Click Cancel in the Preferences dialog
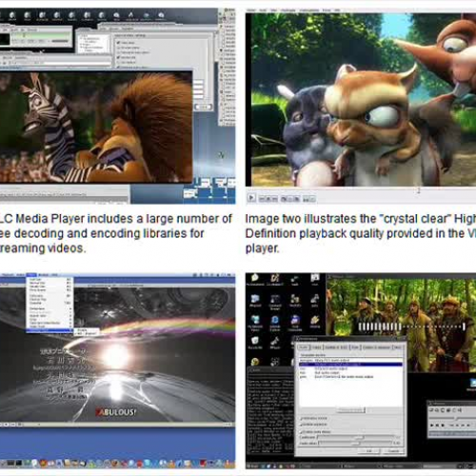 [x=393, y=451]
